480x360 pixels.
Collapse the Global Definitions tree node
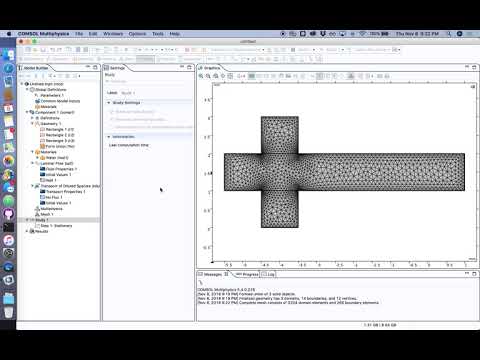coord(27,90)
